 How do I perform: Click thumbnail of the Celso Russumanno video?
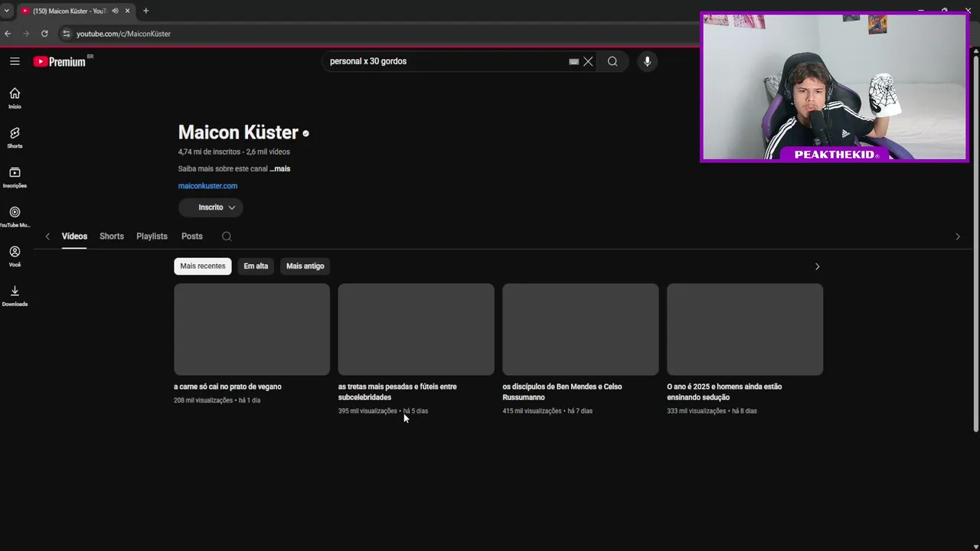click(580, 329)
